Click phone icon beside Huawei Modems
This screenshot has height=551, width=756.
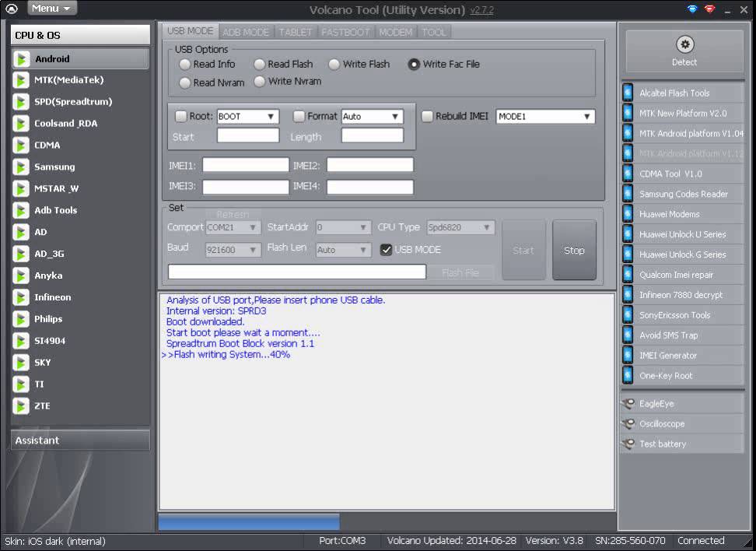(x=628, y=214)
